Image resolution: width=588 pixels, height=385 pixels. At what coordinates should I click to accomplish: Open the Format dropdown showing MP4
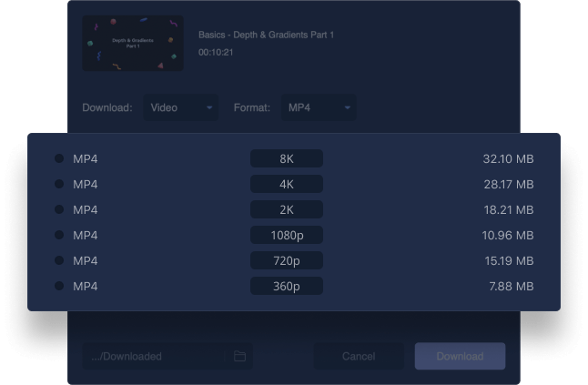point(319,107)
